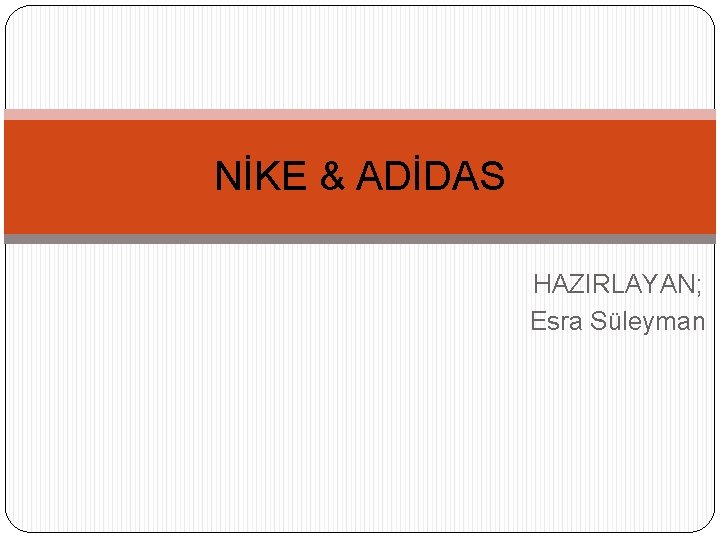This screenshot has width=720, height=540.
Task: Select the HAZIRLAYAN; subtitle line
Action: pos(618,284)
